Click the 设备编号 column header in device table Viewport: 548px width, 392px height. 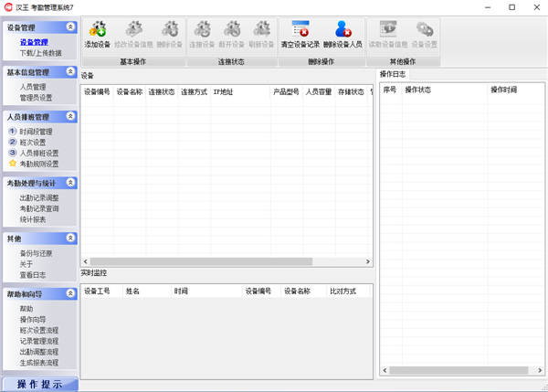(97, 92)
